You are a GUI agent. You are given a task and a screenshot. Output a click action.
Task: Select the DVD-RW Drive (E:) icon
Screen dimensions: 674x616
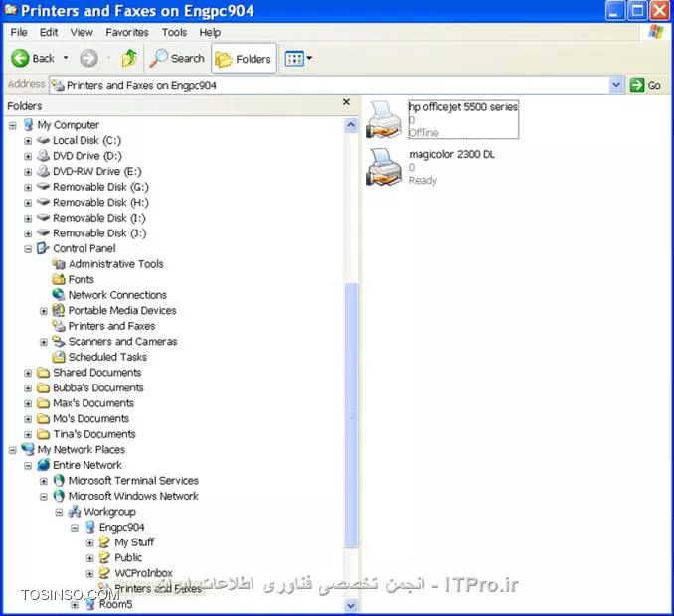[x=44, y=171]
